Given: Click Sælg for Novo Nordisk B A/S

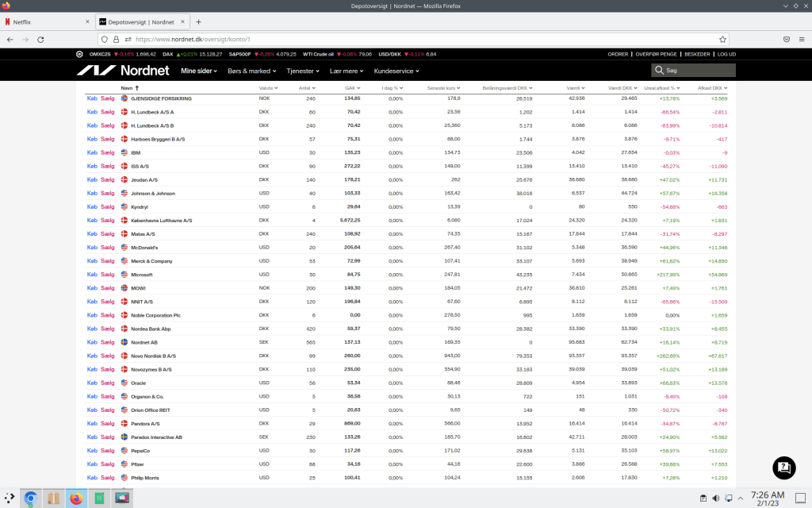Looking at the screenshot, I should click(x=108, y=356).
